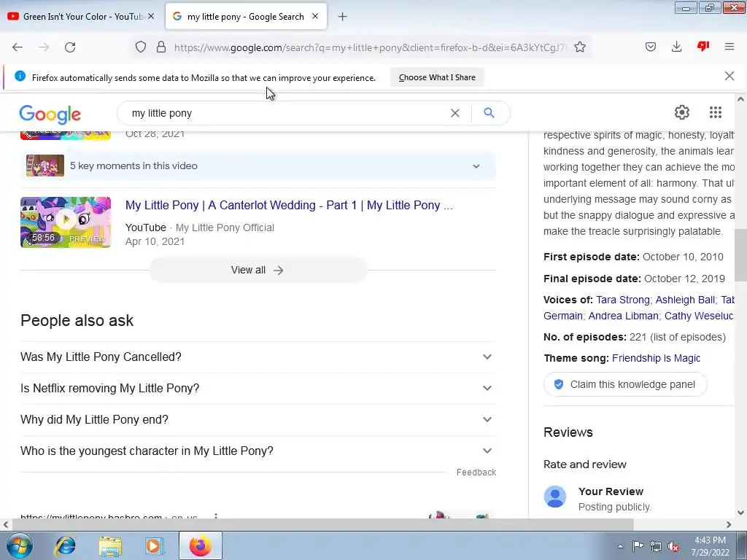
Task: Expand 5 key moments in this video
Action: point(258,166)
